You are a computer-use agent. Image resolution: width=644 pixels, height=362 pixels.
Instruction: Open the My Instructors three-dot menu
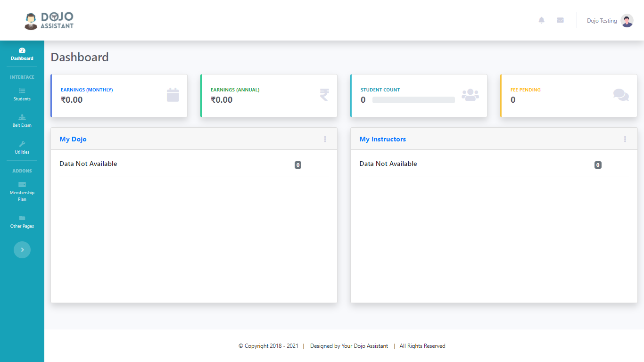point(625,139)
